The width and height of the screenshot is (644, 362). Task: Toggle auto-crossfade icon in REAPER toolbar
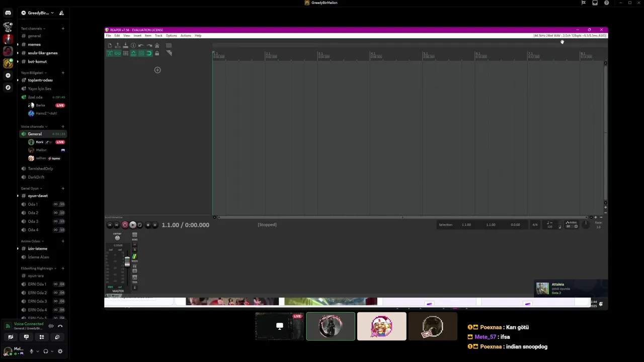(x=110, y=53)
